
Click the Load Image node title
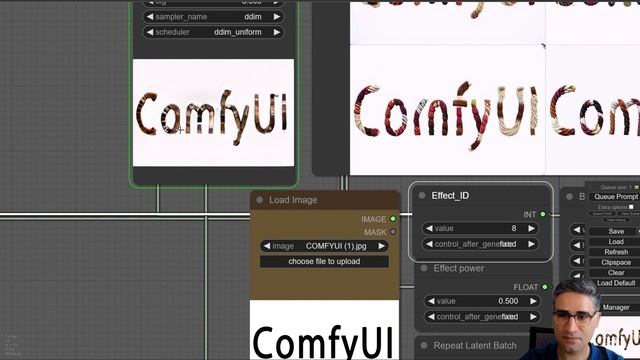(293, 200)
